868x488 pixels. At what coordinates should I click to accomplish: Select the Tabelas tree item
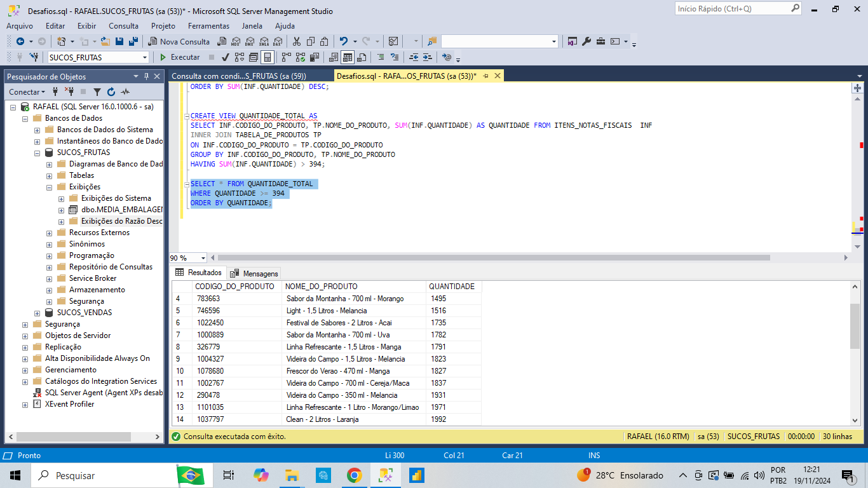[x=81, y=175]
